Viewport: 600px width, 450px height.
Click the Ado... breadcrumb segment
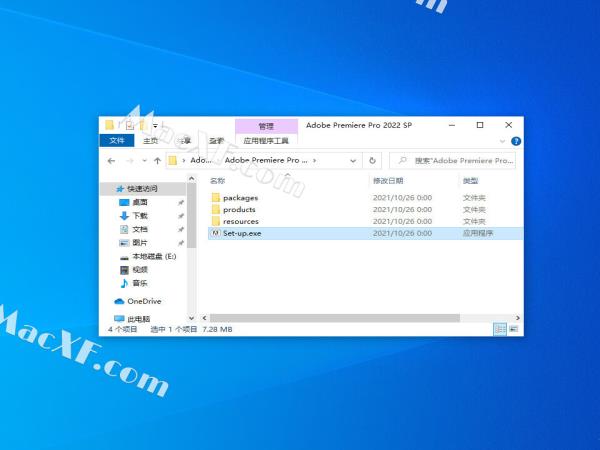[x=201, y=160]
